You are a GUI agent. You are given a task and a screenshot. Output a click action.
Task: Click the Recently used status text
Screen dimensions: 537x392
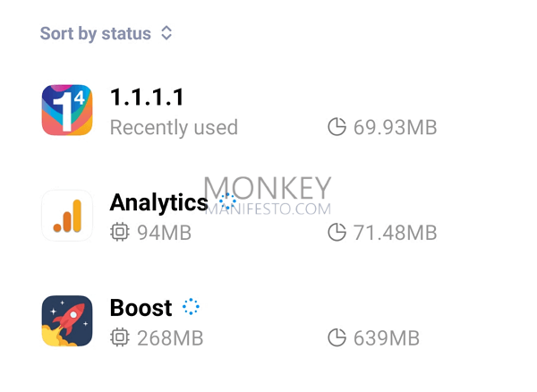pyautogui.click(x=174, y=127)
